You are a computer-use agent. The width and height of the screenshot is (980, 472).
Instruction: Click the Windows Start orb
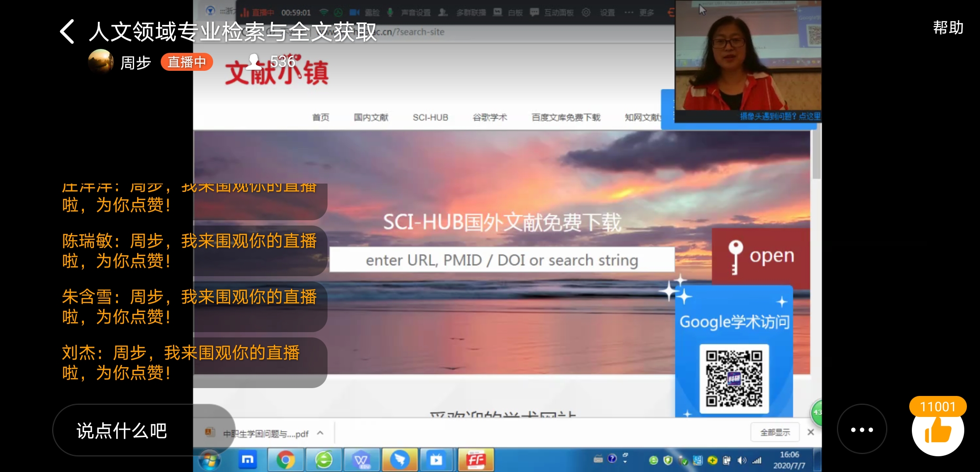tap(210, 461)
